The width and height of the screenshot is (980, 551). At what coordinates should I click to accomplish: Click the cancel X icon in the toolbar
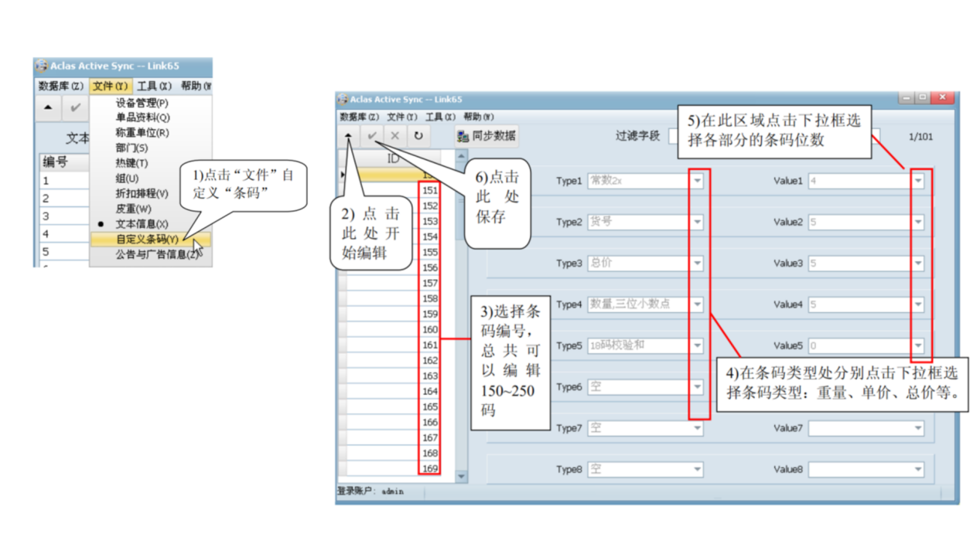[x=395, y=135]
